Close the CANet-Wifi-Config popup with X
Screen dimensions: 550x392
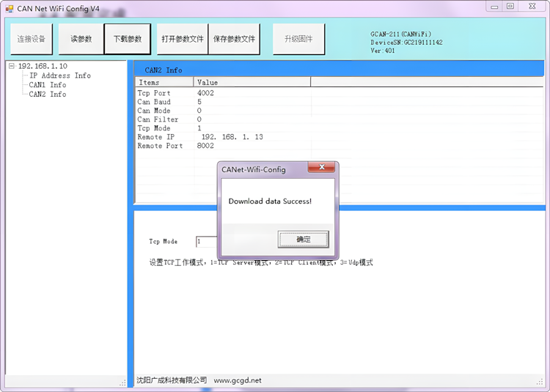tap(320, 169)
